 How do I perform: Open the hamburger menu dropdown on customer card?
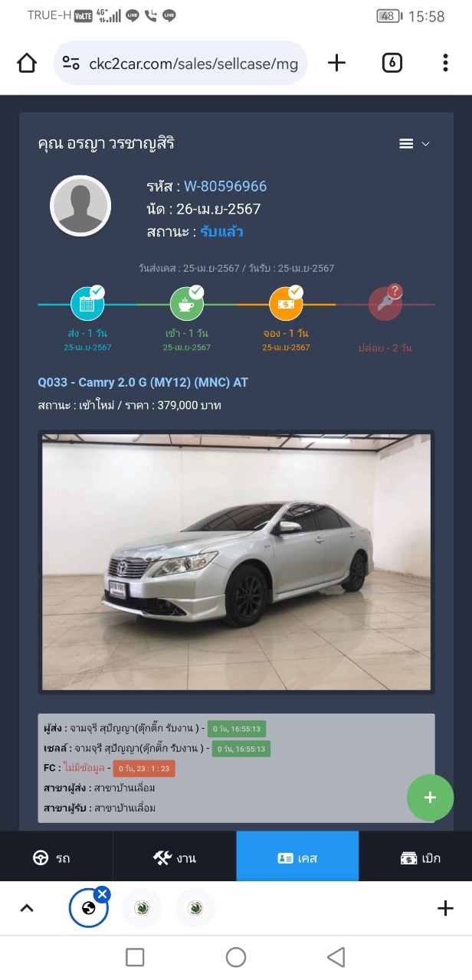click(x=415, y=144)
